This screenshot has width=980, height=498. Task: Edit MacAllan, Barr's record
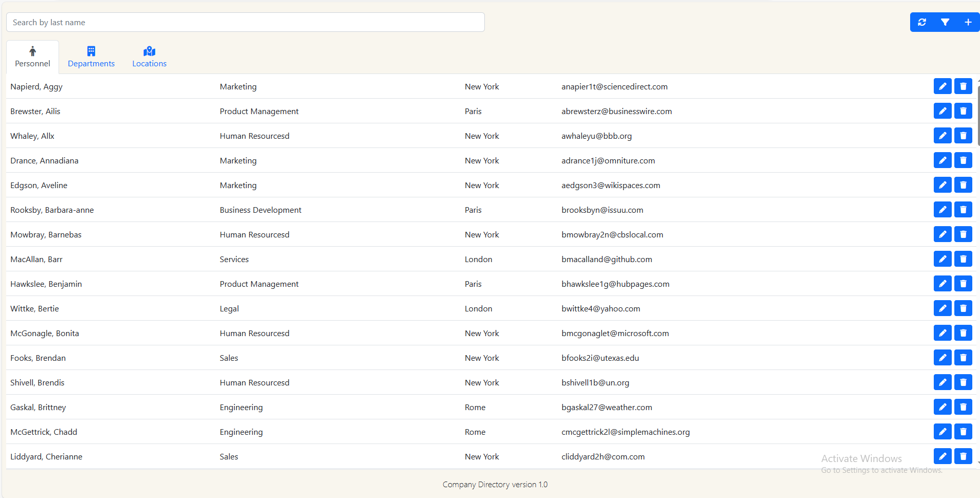(942, 259)
